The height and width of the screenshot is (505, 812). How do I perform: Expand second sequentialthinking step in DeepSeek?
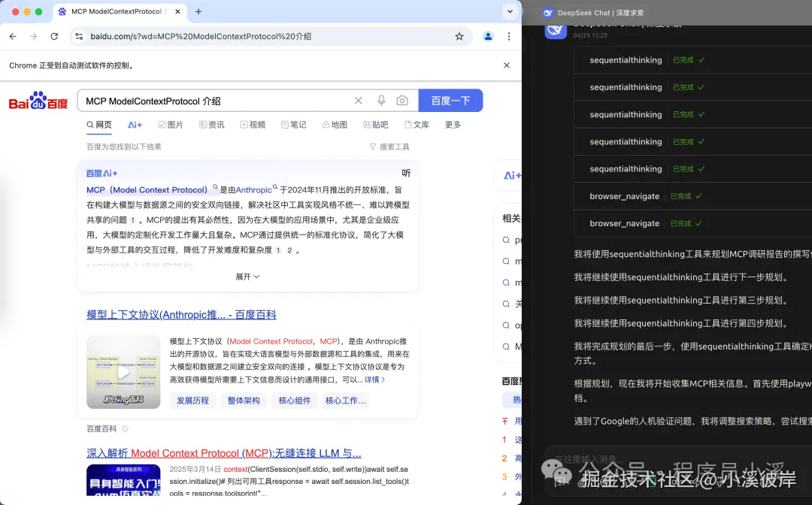pos(693,87)
